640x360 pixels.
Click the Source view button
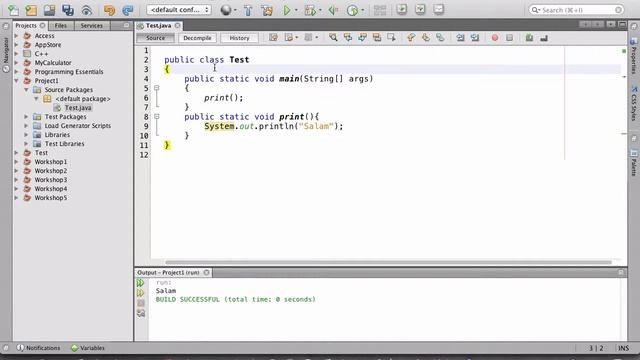pos(156,38)
